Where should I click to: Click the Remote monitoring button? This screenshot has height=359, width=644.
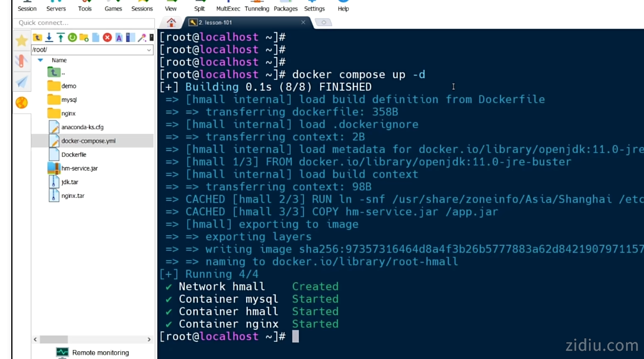[x=94, y=352]
